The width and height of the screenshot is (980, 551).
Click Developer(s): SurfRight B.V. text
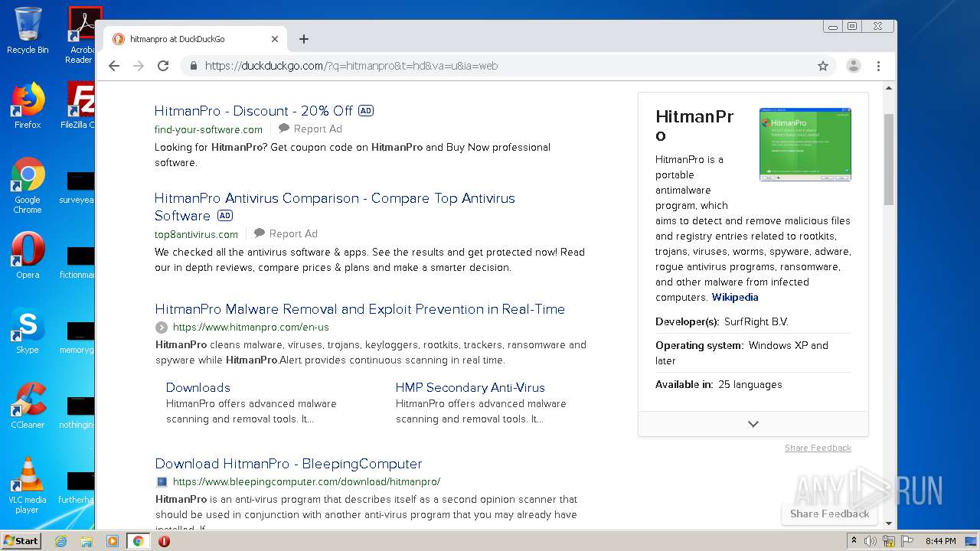coord(722,322)
